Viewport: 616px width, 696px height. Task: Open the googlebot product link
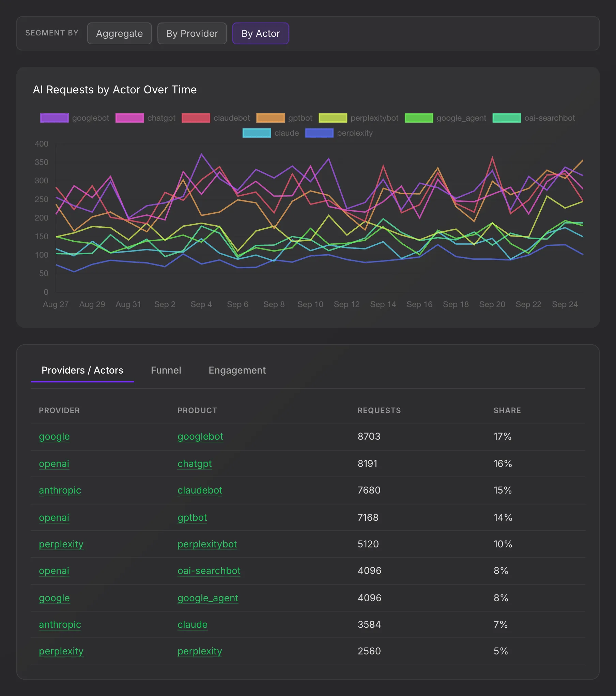pyautogui.click(x=200, y=437)
